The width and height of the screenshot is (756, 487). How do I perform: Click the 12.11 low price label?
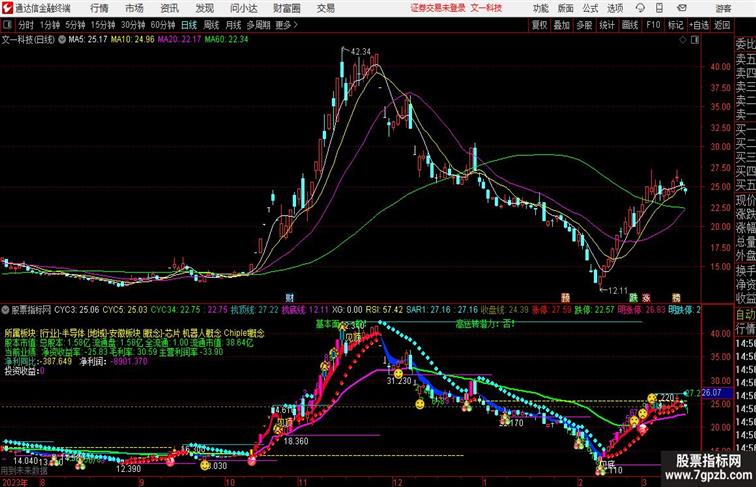click(x=618, y=291)
